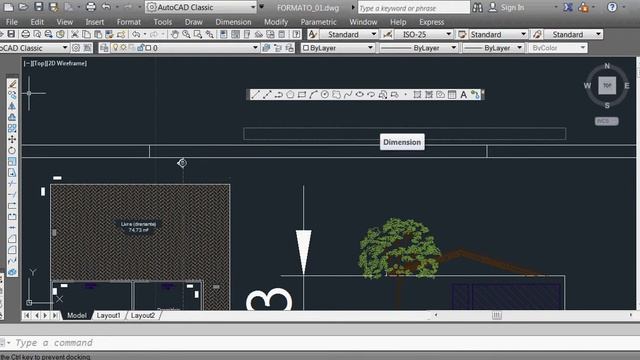The height and width of the screenshot is (360, 640).
Task: Select the Construction Line tool
Action: (267, 95)
